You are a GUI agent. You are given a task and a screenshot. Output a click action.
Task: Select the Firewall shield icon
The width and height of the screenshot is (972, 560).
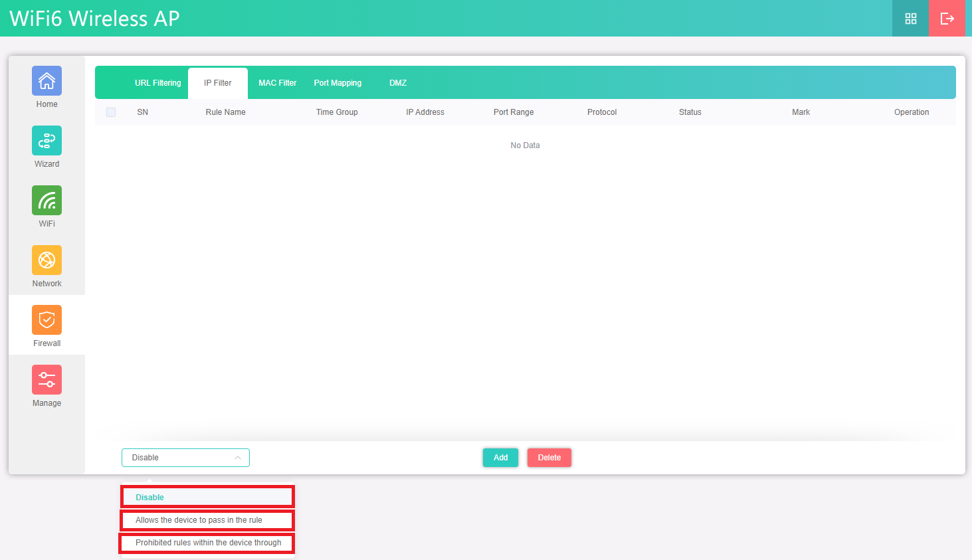(47, 320)
